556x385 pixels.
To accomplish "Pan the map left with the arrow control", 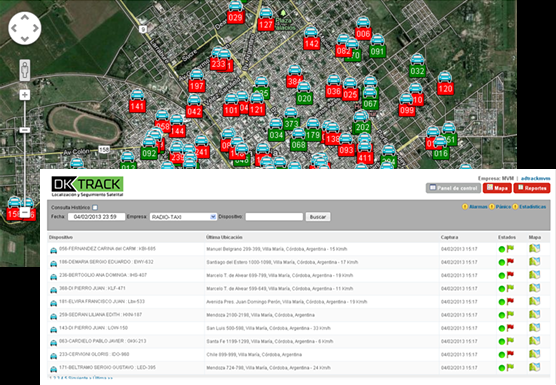I will click(x=14, y=28).
